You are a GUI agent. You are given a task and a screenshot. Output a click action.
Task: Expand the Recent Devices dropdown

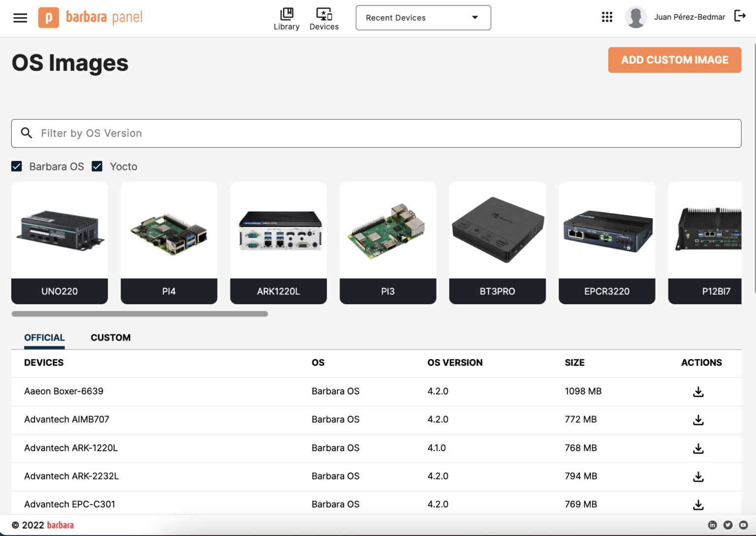(423, 18)
